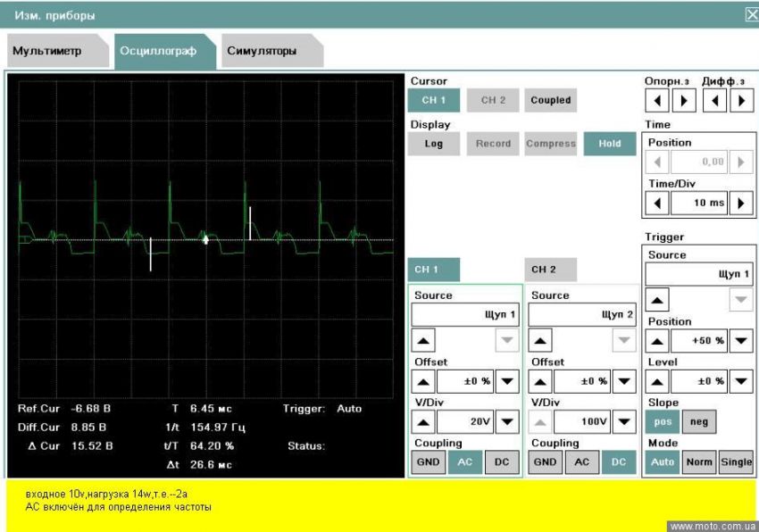Set trigger mode to Norm

point(699,462)
